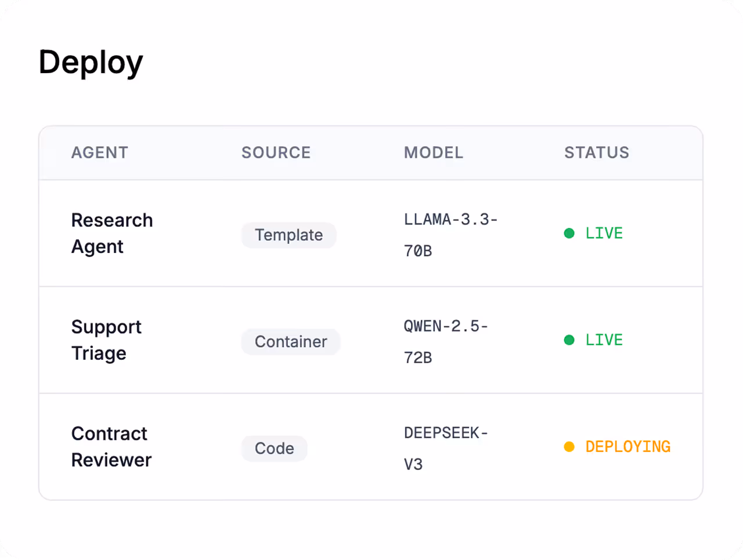Viewport: 743px width, 560px height.
Task: Select the Contract Reviewer agent
Action: click(x=111, y=447)
